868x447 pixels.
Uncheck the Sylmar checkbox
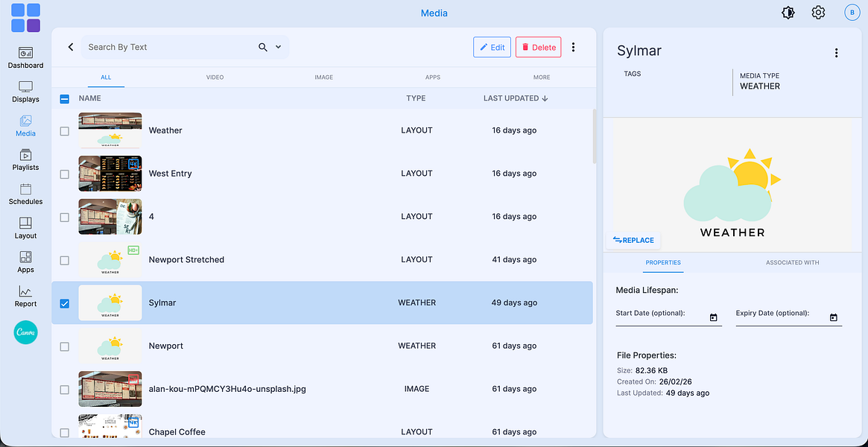64,304
